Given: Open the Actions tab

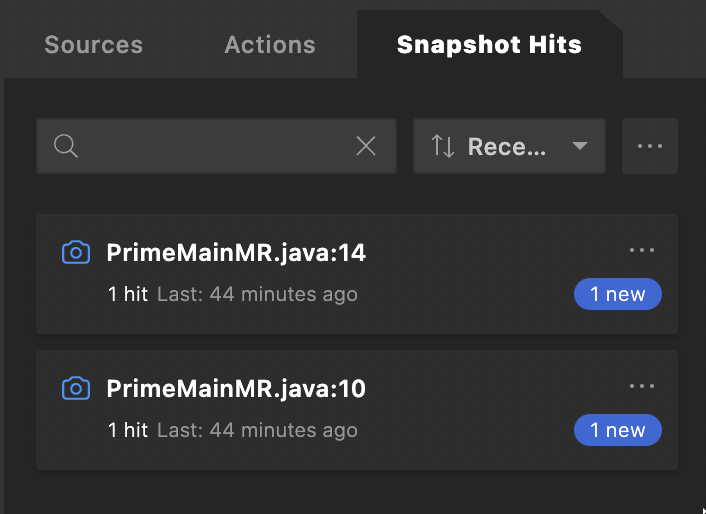Looking at the screenshot, I should pyautogui.click(x=269, y=45).
